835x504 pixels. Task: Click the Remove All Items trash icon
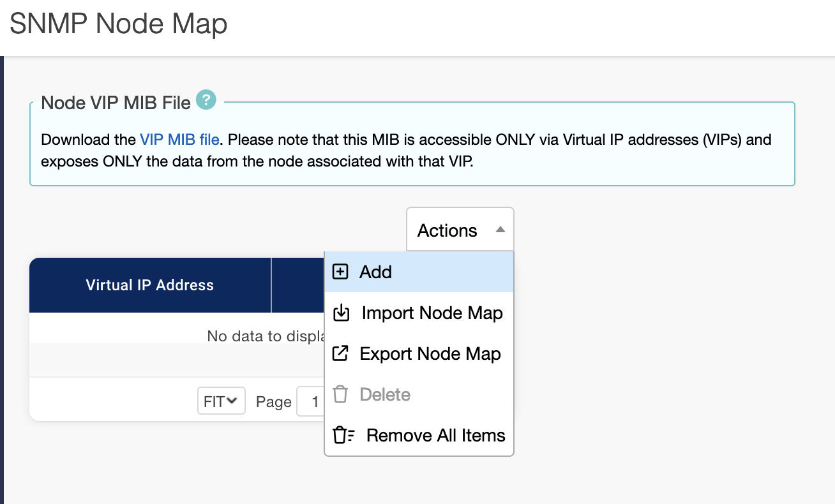(x=343, y=435)
